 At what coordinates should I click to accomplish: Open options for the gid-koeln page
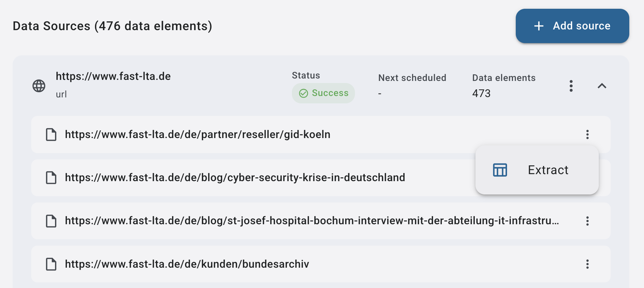(x=587, y=135)
